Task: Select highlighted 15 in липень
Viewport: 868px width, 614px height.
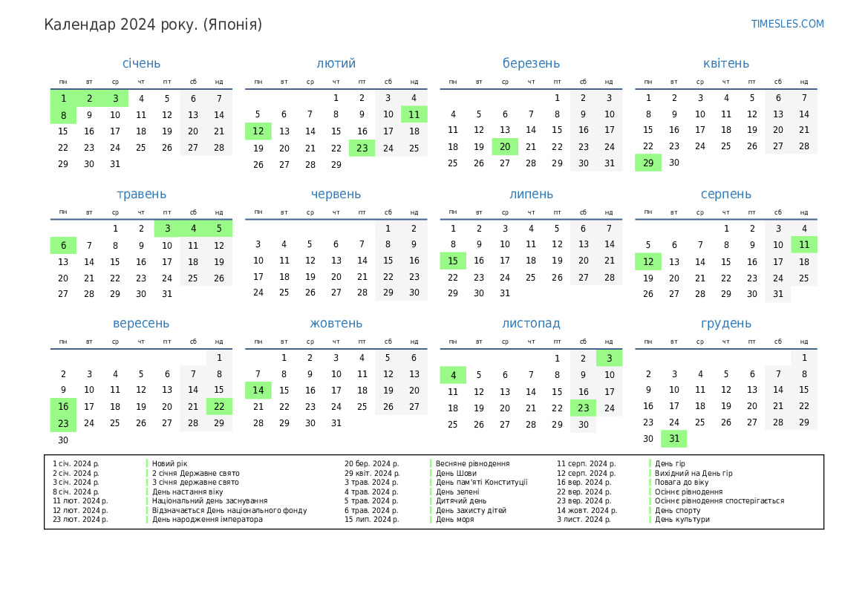Action: [453, 261]
